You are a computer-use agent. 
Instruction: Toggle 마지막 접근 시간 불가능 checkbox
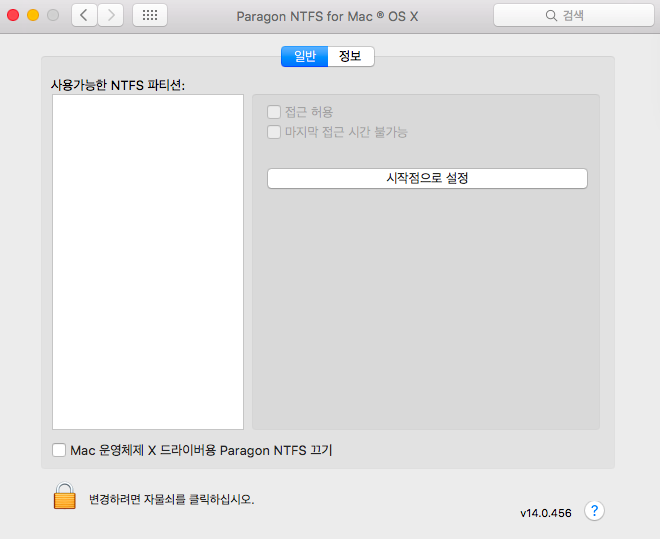coord(274,132)
